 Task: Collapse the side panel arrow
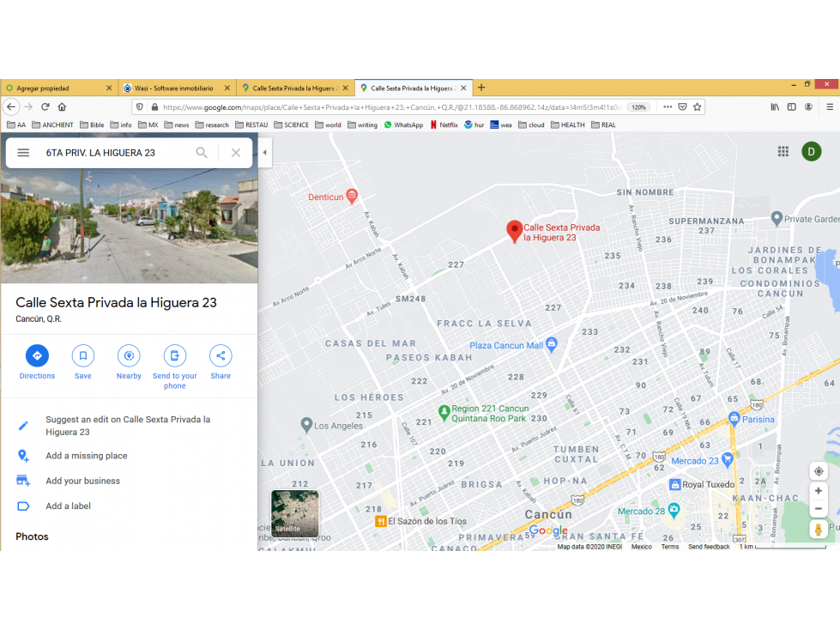coord(264,152)
